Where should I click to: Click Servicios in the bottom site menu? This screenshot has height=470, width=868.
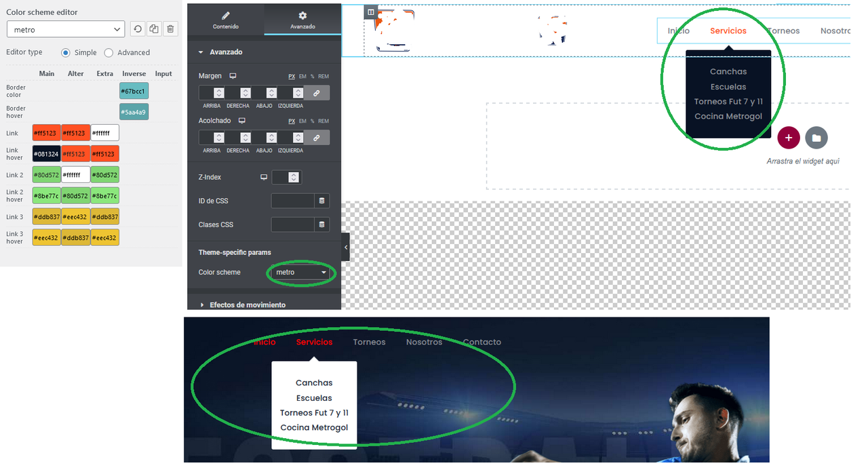[315, 342]
